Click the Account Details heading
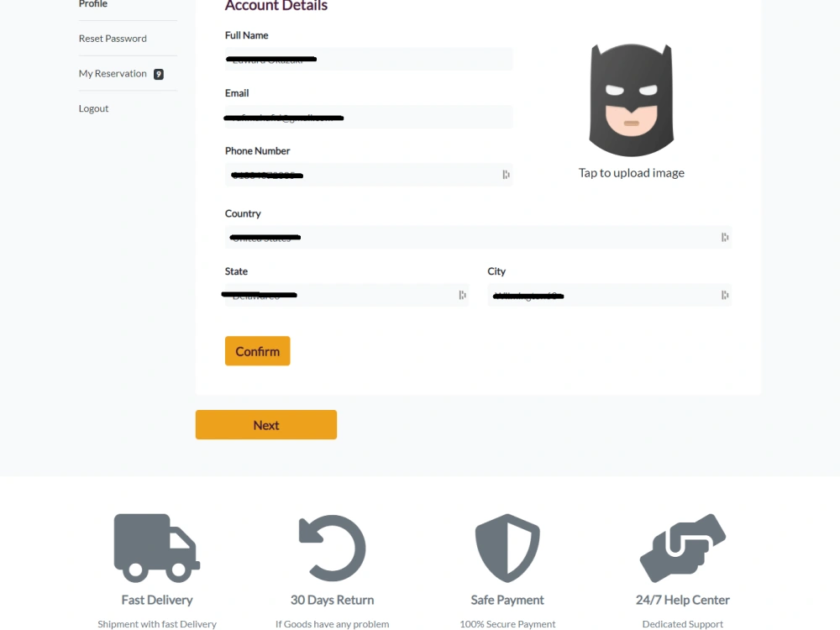840x630 pixels. (x=276, y=6)
